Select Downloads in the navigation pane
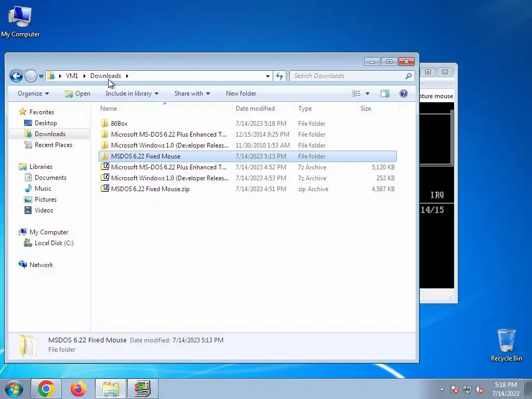 tap(49, 134)
